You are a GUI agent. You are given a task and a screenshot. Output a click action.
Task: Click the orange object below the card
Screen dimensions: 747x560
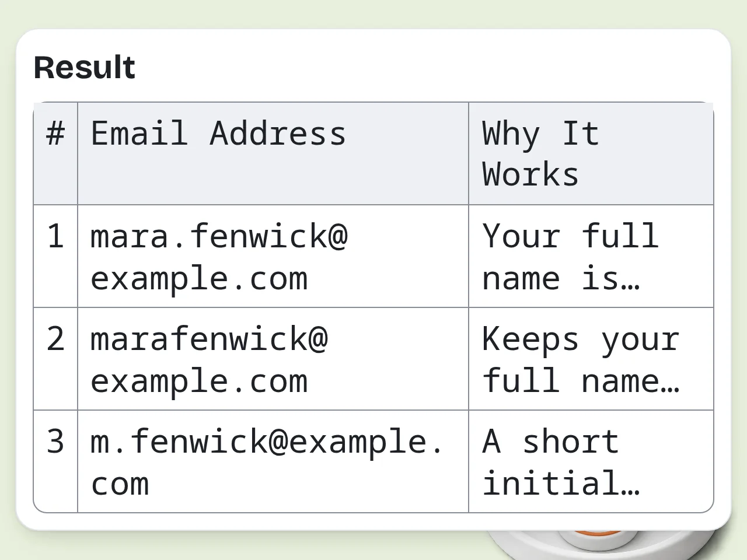[598, 531]
